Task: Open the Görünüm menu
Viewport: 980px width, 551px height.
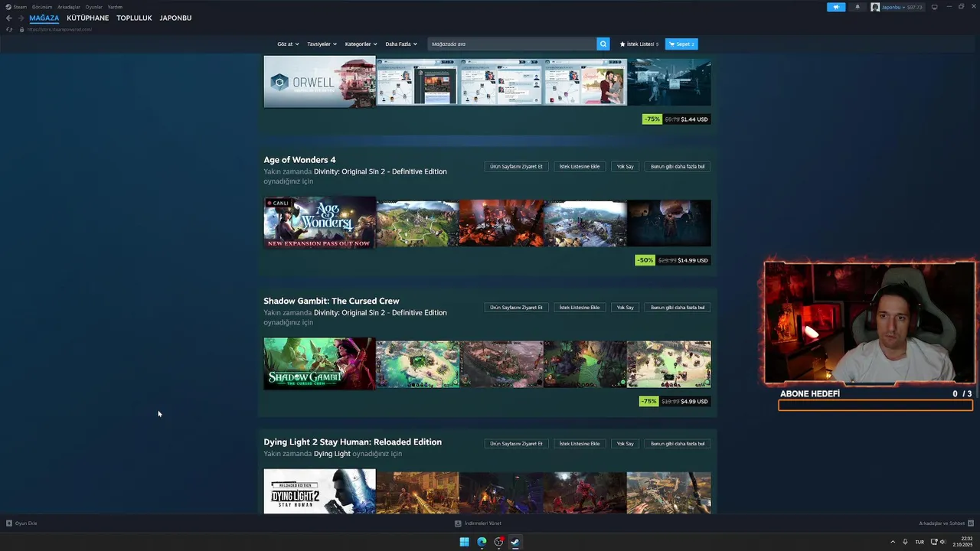Action: (x=42, y=7)
